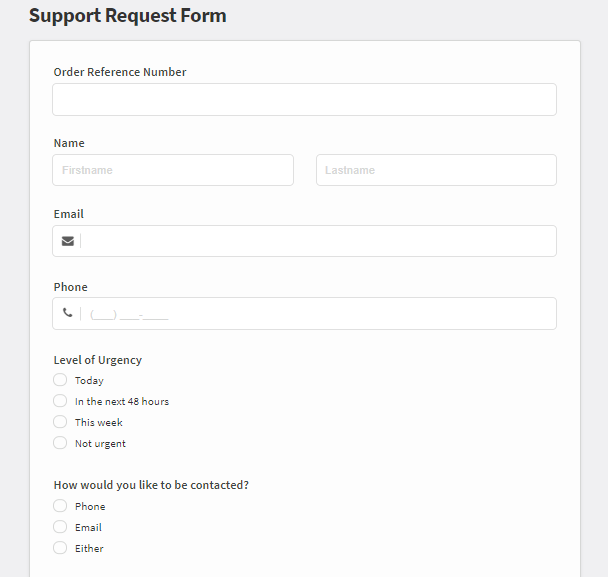Screen dimensions: 608x577
Task: Click the Level of Urgency label
Action: pos(98,360)
